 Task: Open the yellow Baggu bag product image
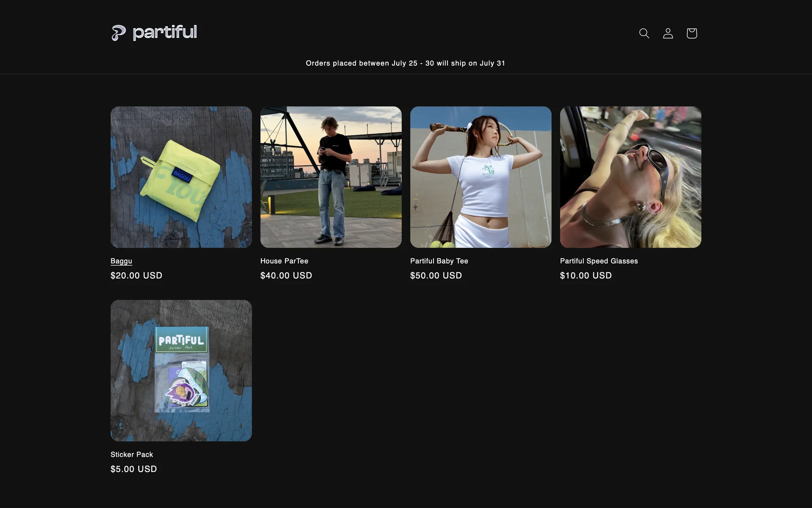coord(181,177)
